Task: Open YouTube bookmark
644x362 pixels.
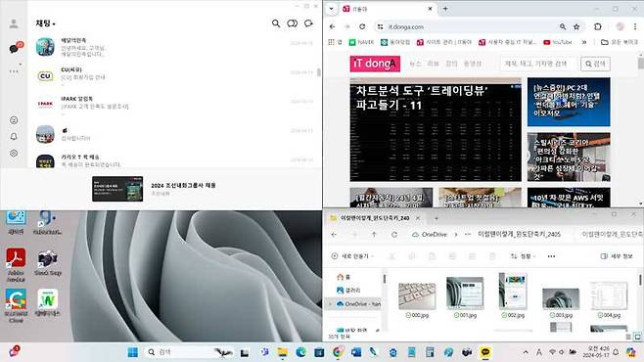Action: (x=558, y=42)
